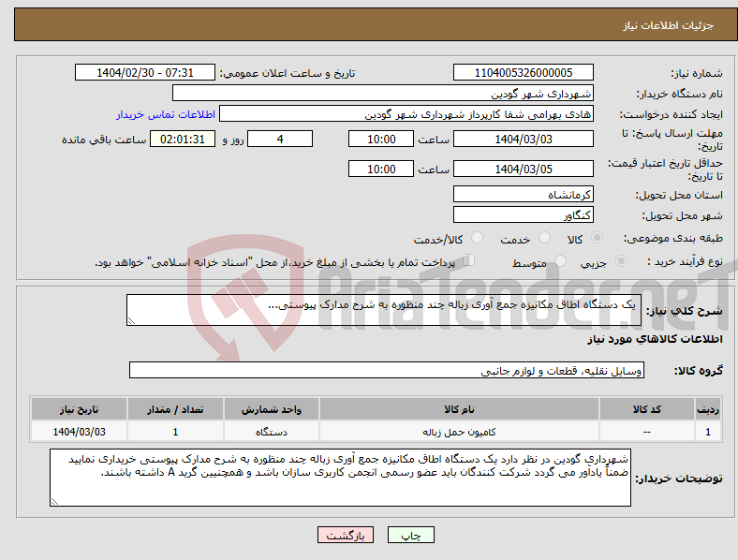Screen dimensions: 738x560
Task: Click resize handle of توضیحات خریدار textarea
Action: (54, 502)
